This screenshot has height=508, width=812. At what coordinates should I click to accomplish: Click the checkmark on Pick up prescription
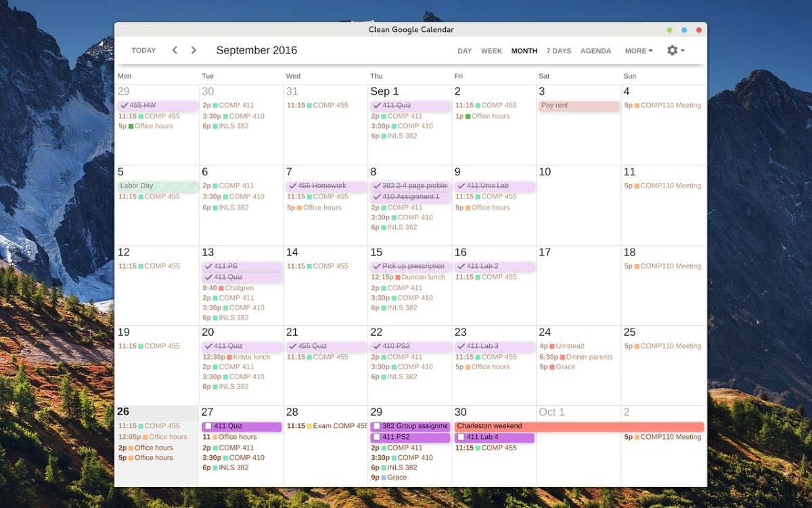[x=376, y=266]
